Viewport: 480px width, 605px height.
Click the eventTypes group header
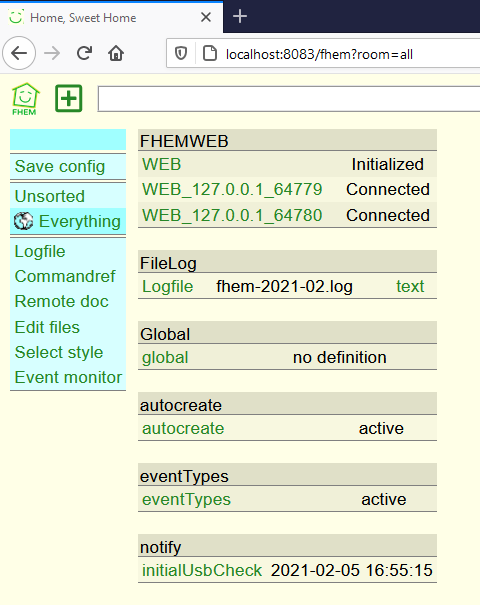click(x=287, y=475)
